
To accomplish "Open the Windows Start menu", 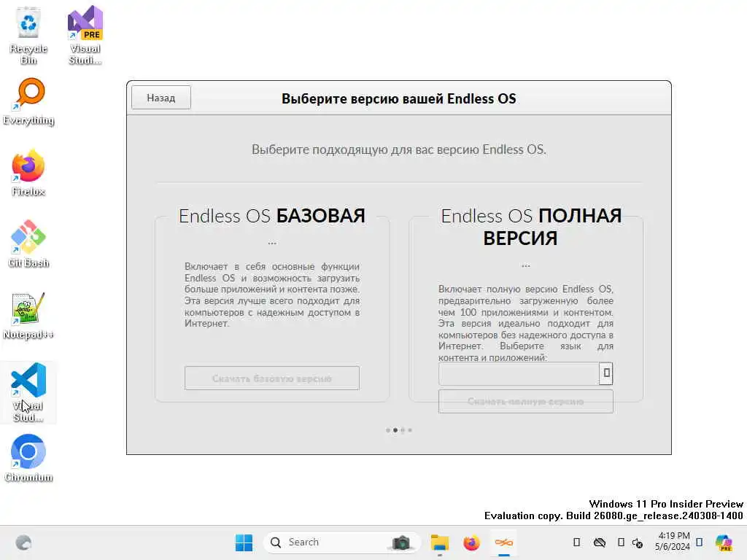I will pyautogui.click(x=244, y=542).
